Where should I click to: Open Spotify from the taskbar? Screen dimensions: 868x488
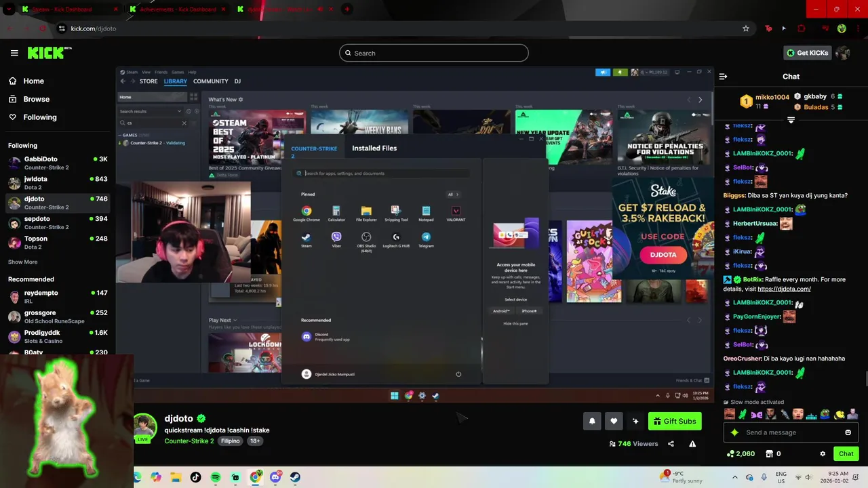click(x=216, y=477)
